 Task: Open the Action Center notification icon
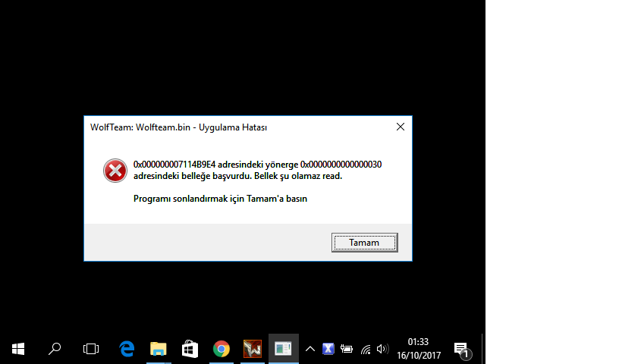coord(462,350)
